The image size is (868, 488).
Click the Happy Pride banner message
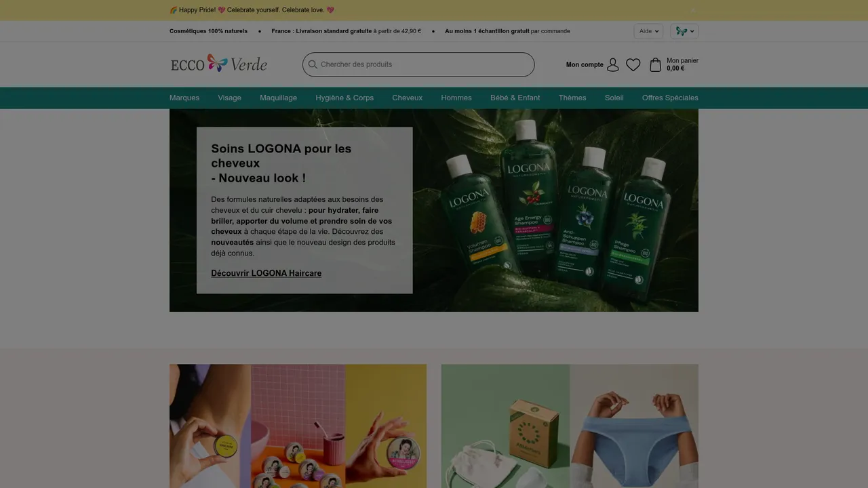(252, 10)
